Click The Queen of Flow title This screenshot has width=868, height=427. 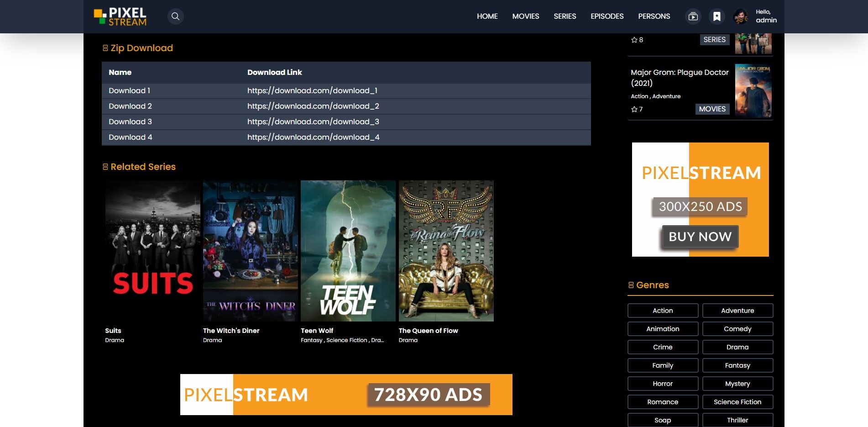[428, 331]
